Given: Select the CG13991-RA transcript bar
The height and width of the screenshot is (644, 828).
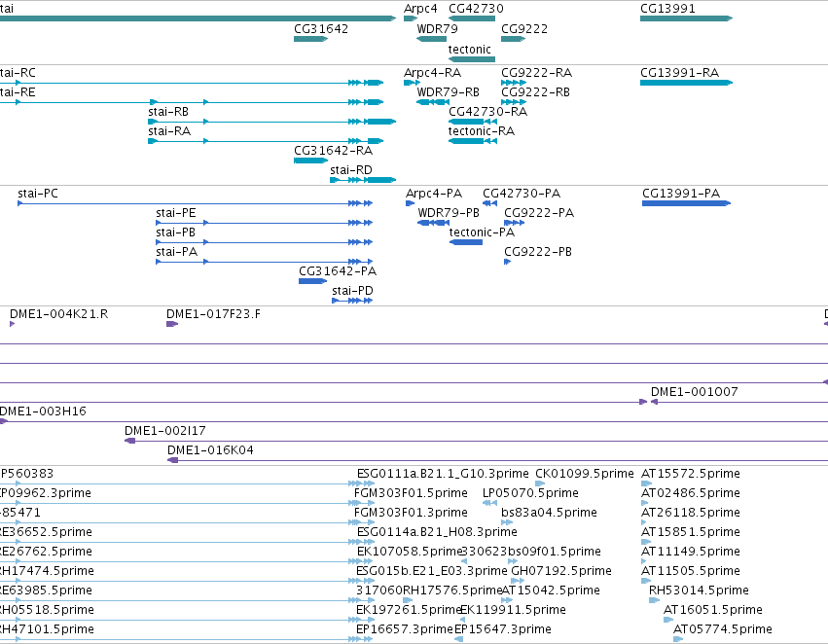Looking at the screenshot, I should pyautogui.click(x=686, y=83).
